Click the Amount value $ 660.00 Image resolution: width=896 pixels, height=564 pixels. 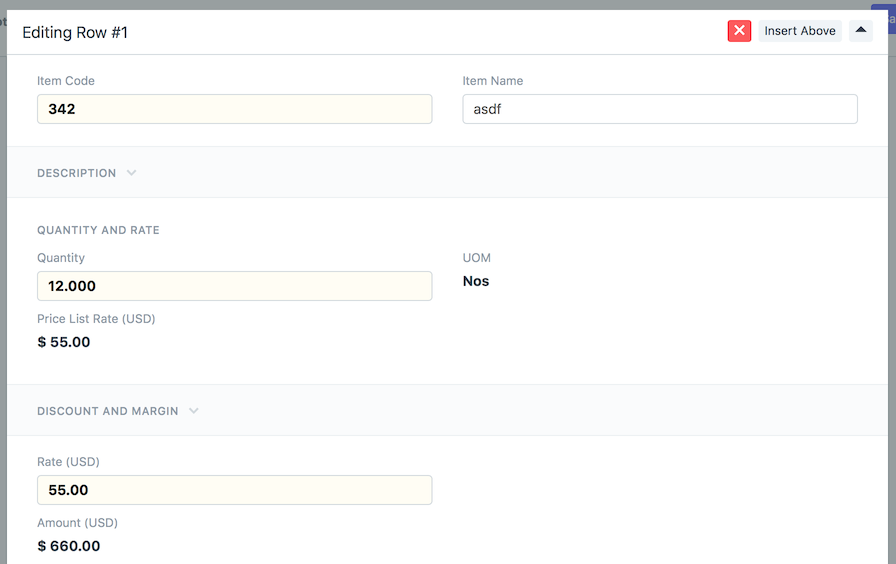69,546
